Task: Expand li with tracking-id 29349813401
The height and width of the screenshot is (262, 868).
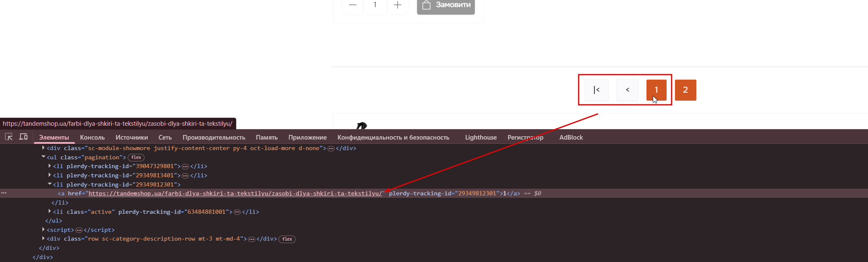Action: 49,175
